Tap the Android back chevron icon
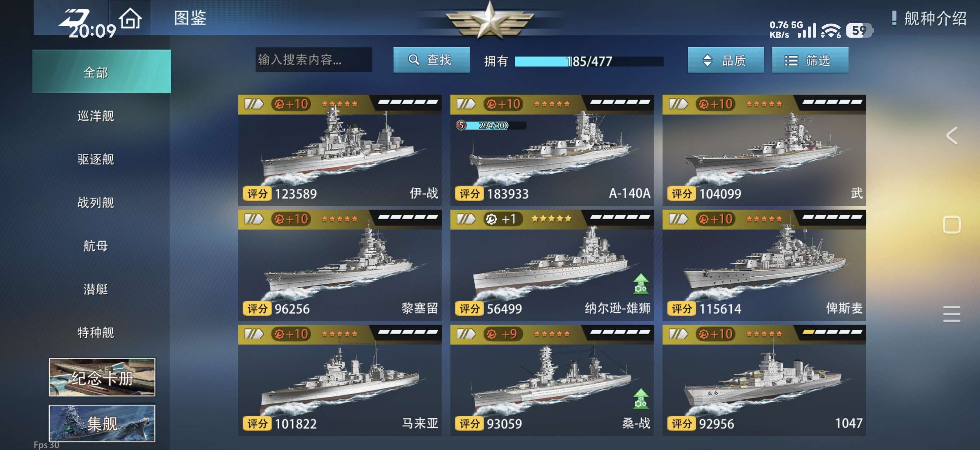 coord(952,135)
